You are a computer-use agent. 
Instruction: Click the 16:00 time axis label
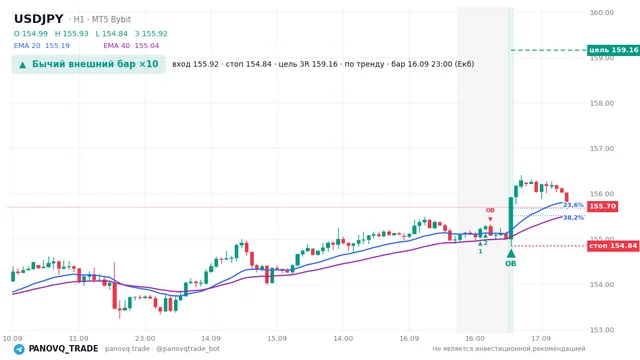pyautogui.click(x=475, y=338)
